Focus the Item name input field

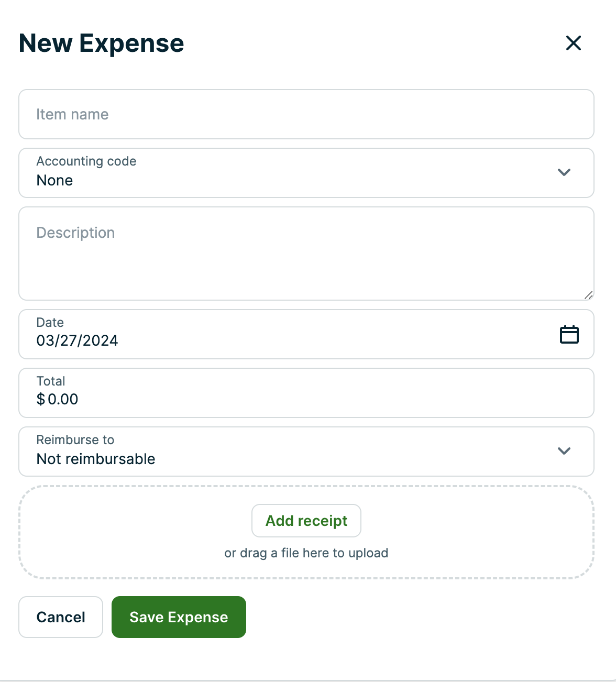pyautogui.click(x=306, y=114)
